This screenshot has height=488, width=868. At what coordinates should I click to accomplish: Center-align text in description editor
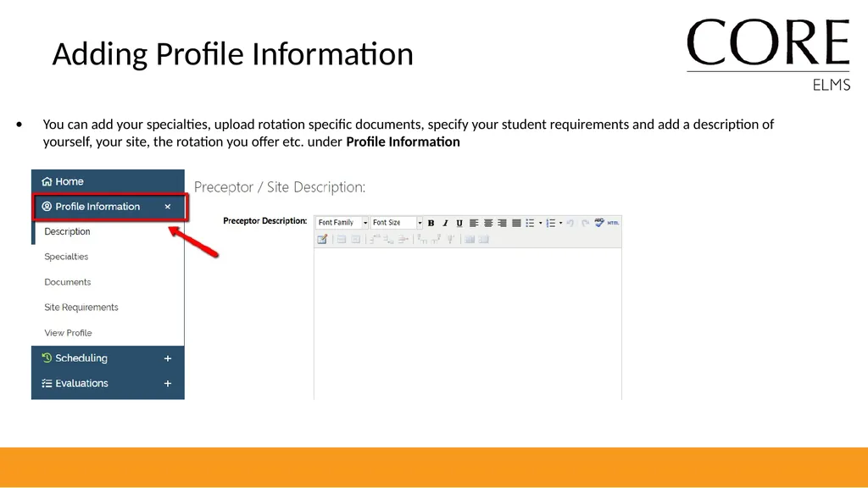click(488, 223)
